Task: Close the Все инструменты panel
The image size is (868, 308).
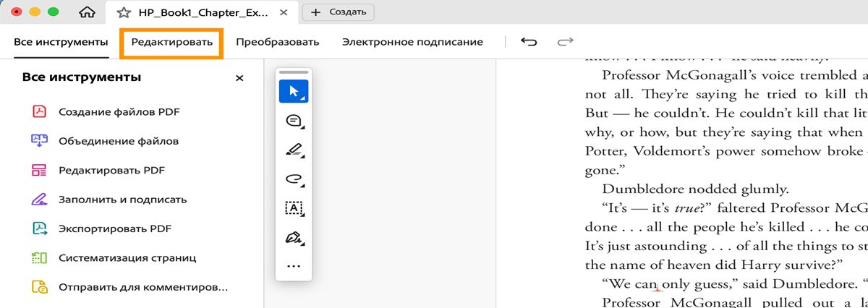Action: coord(239,78)
